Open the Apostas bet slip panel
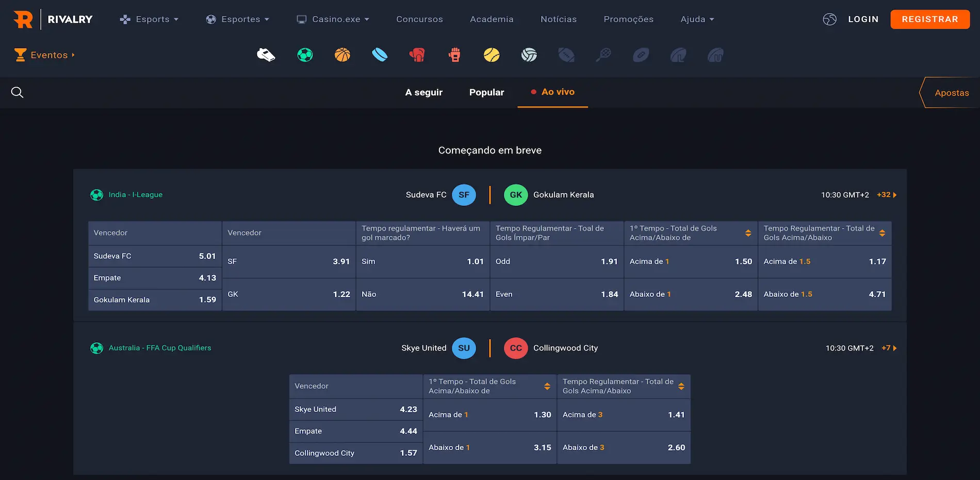 point(951,93)
